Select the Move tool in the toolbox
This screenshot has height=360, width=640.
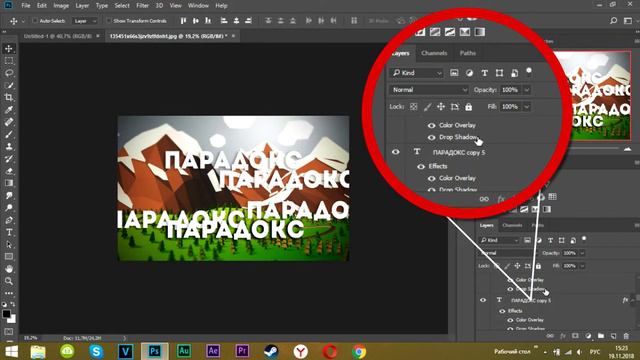click(x=9, y=49)
